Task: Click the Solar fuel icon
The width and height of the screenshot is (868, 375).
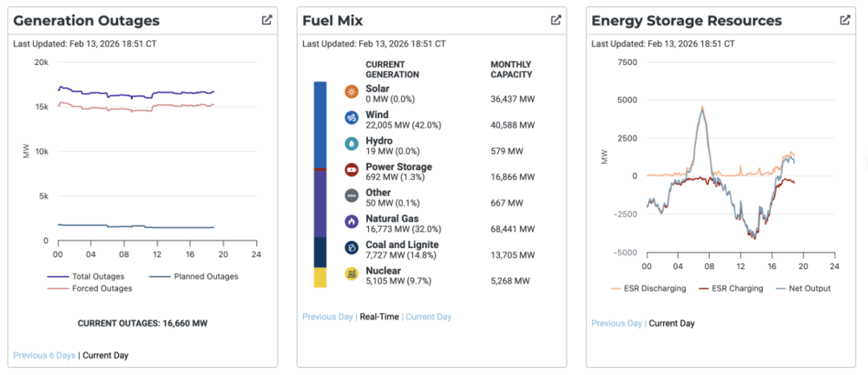Action: click(x=352, y=92)
